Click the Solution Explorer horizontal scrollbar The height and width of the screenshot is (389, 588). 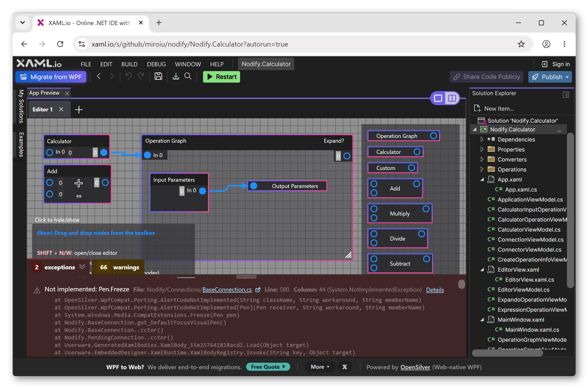coord(507,353)
